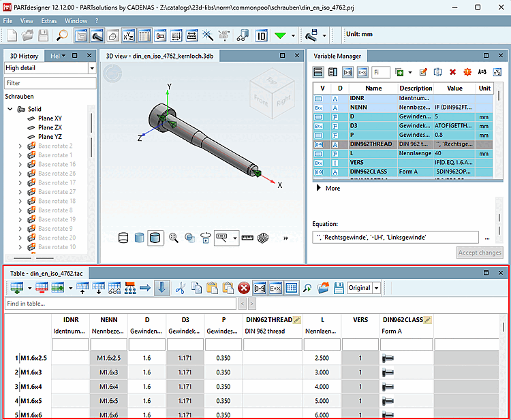Image resolution: width=511 pixels, height=420 pixels.
Task: Open dropdown next to green triangle
Action: click(293, 35)
